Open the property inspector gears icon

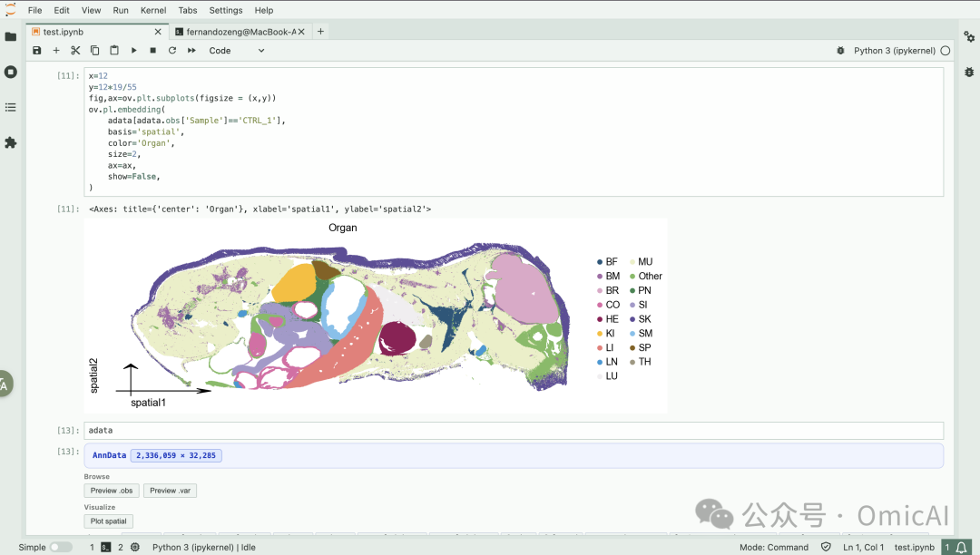tap(969, 37)
